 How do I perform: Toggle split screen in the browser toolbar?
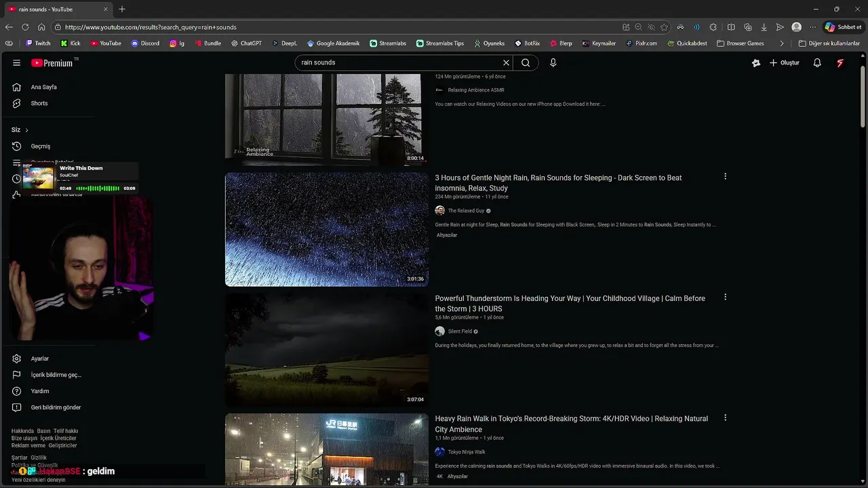coord(731,27)
